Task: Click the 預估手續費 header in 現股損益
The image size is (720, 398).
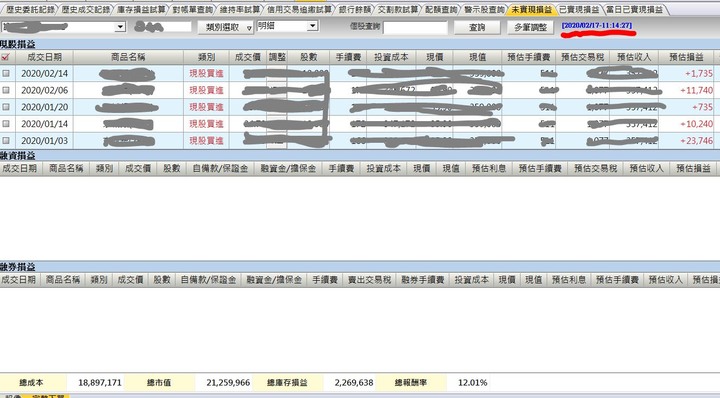Action: tap(529, 57)
